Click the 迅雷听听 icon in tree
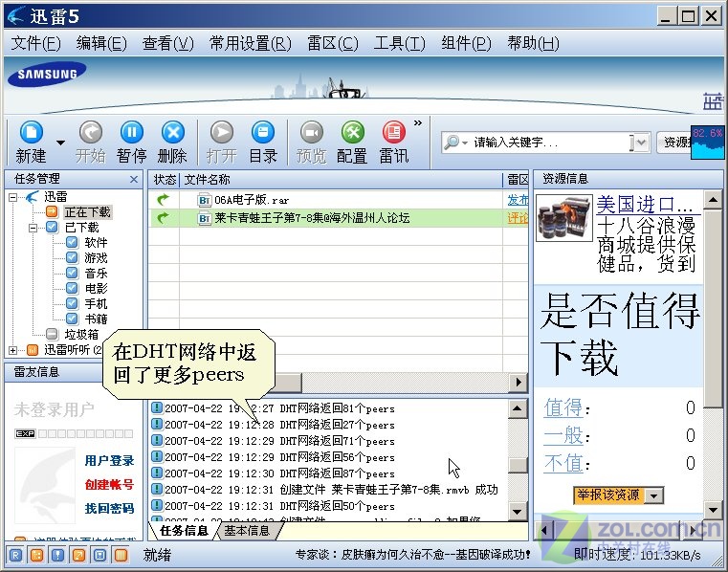This screenshot has height=572, width=728. pyautogui.click(x=32, y=349)
